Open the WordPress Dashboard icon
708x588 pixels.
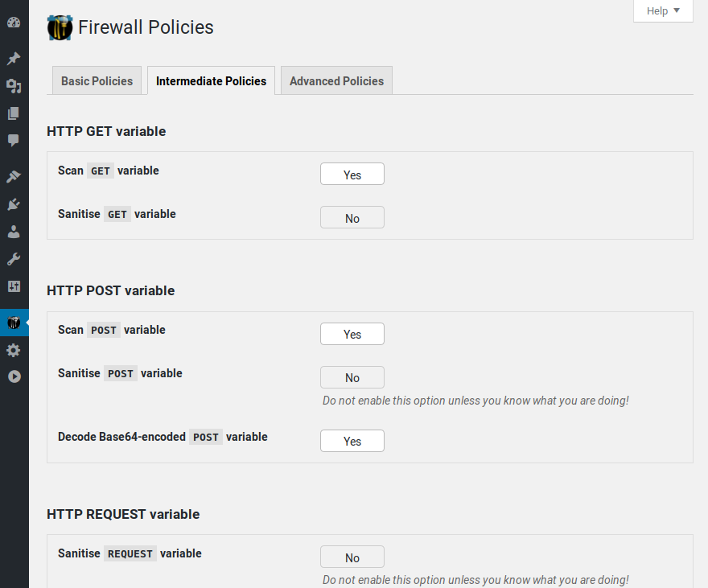point(14,22)
